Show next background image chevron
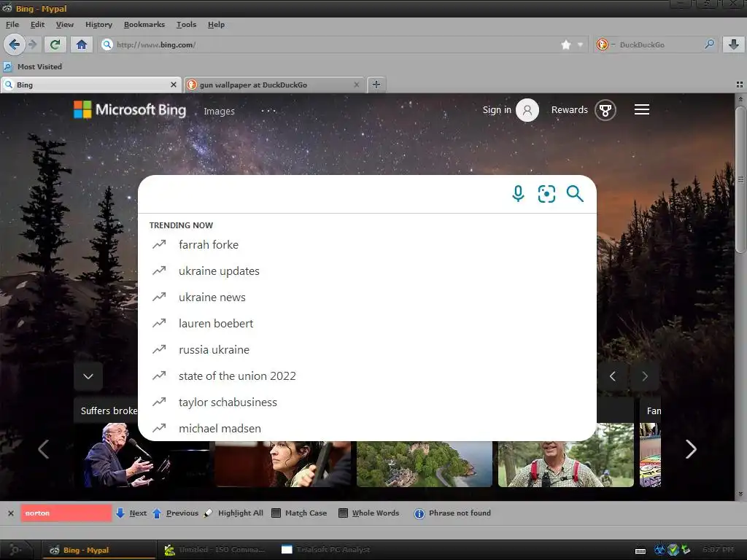 645,377
